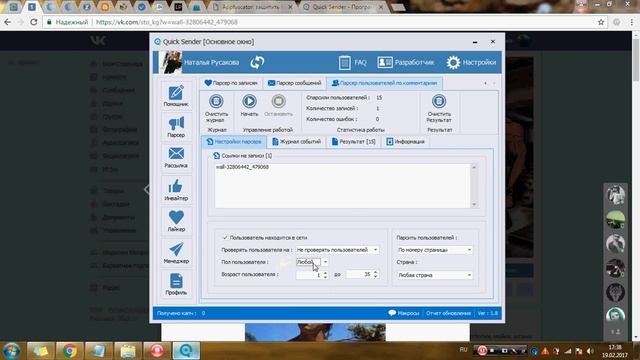
Task: Select Парсер пользователей по комментариям tab
Action: click(384, 83)
